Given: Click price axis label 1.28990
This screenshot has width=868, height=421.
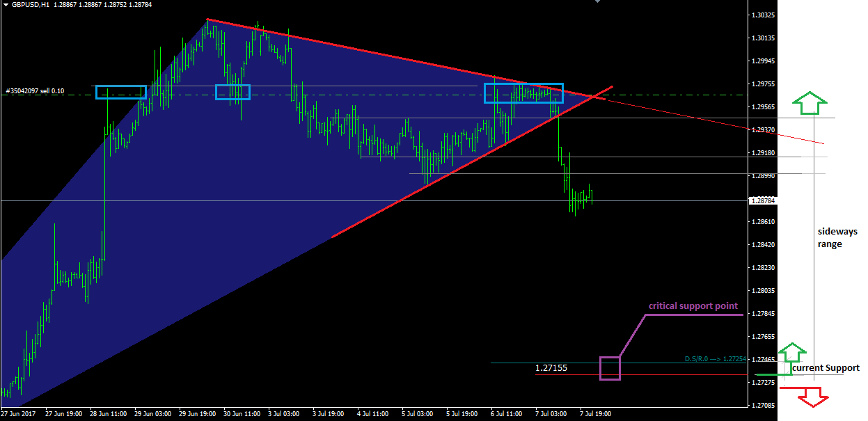Looking at the screenshot, I should pyautogui.click(x=764, y=177).
